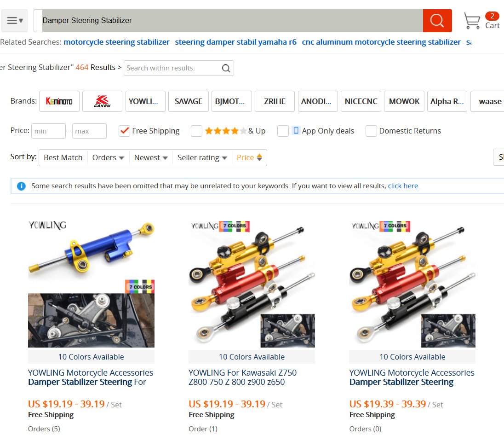Open related search motorcycle steering stabilizer
The height and width of the screenshot is (441, 504).
[x=116, y=42]
